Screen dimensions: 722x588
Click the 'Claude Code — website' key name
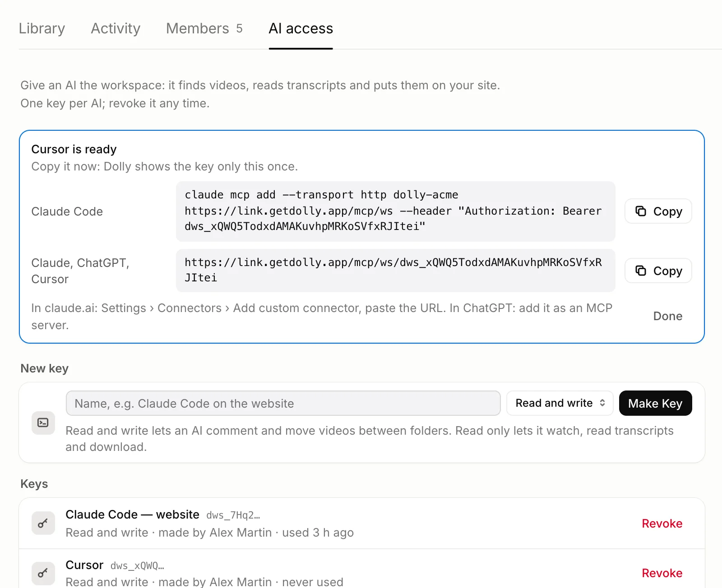pos(133,514)
